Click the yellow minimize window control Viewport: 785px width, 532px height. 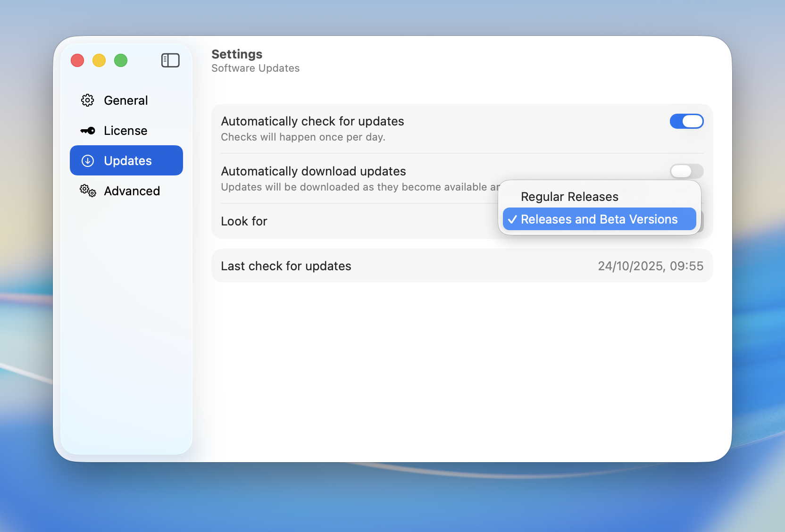coord(99,60)
